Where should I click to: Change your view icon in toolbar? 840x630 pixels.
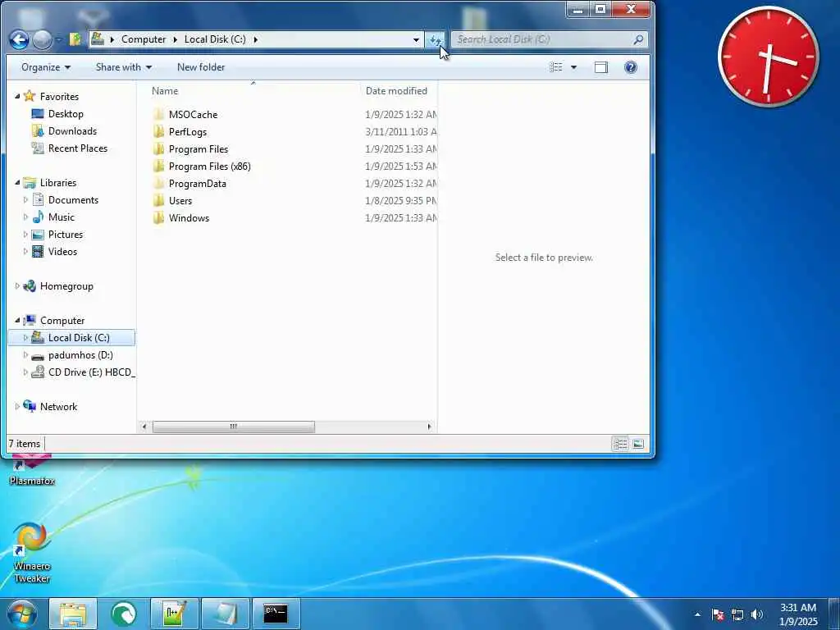(x=556, y=67)
